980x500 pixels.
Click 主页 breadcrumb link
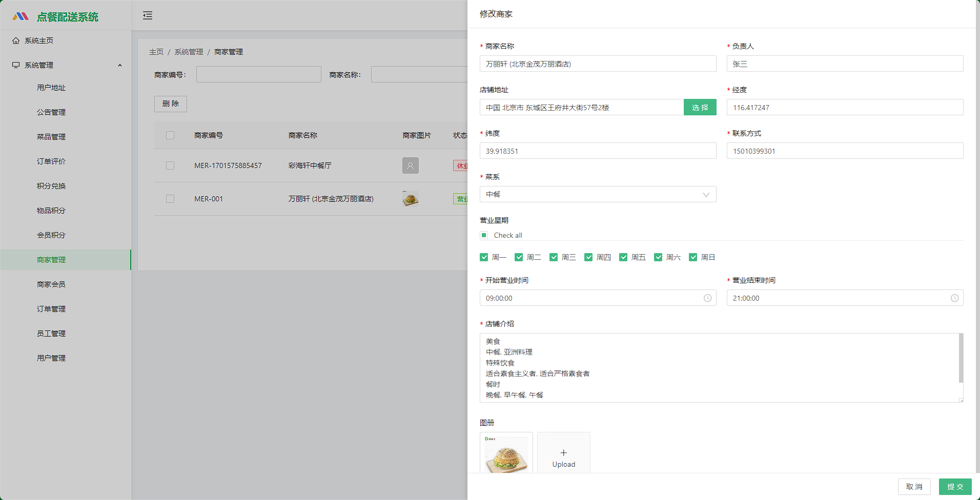pos(156,52)
